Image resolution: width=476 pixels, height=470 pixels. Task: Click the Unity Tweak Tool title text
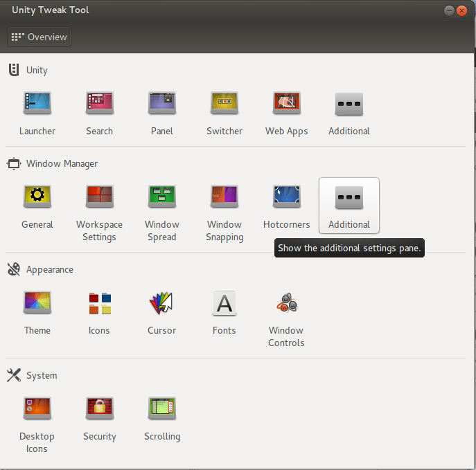51,10
